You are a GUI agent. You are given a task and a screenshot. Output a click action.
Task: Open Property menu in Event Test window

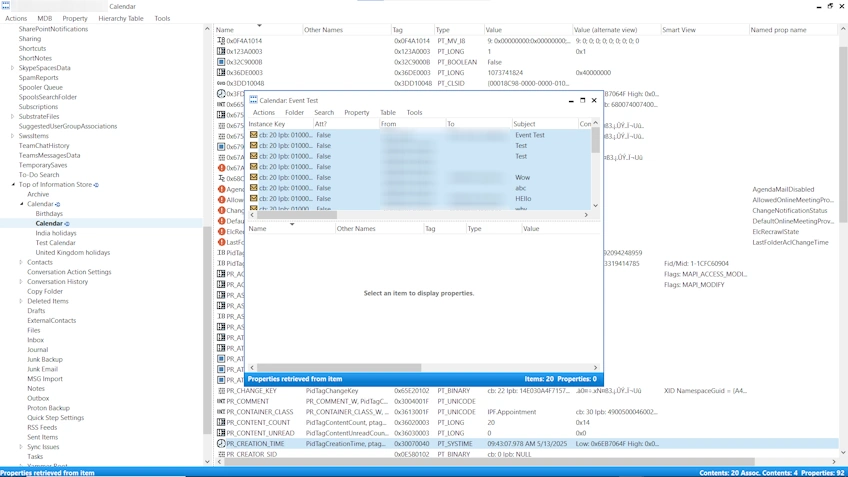coord(356,112)
